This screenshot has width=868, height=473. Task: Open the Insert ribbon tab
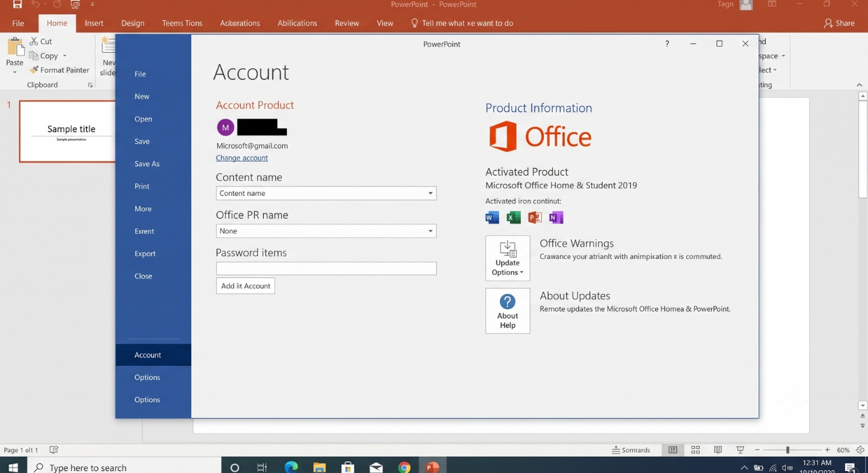pos(94,23)
